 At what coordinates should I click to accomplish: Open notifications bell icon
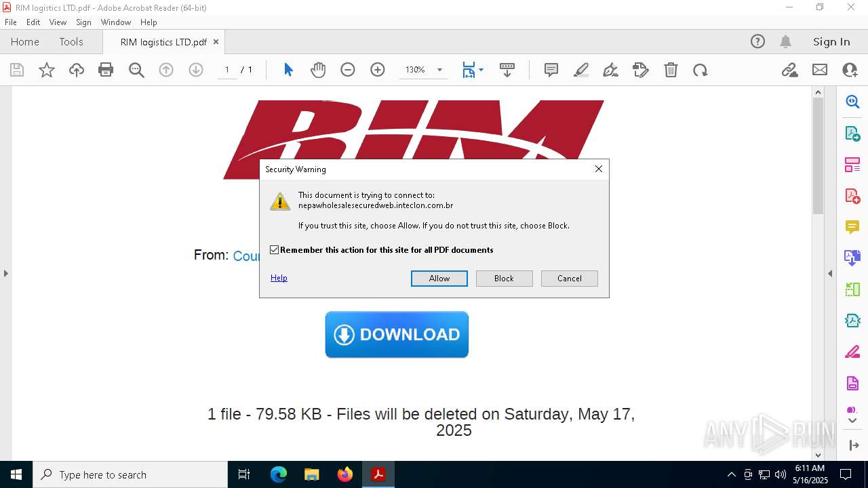pos(786,41)
